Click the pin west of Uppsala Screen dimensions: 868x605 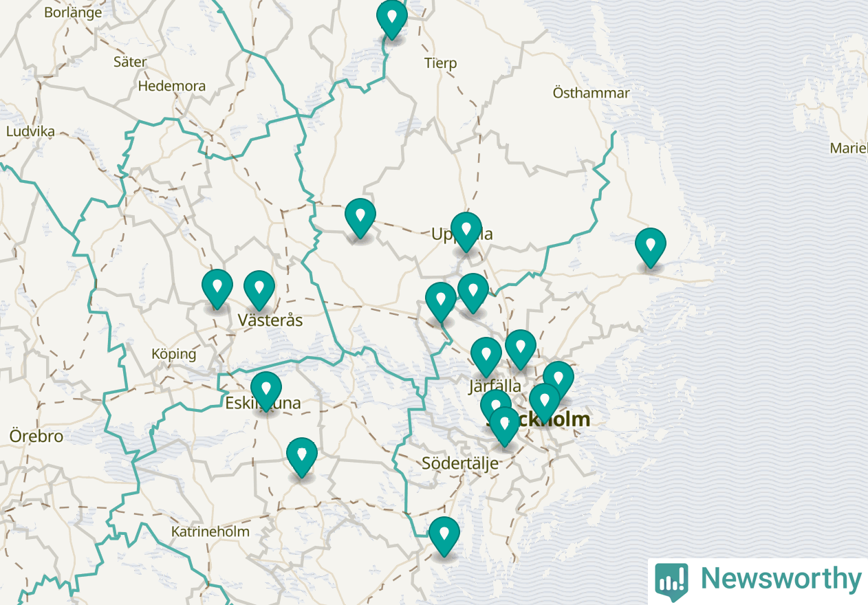click(360, 217)
